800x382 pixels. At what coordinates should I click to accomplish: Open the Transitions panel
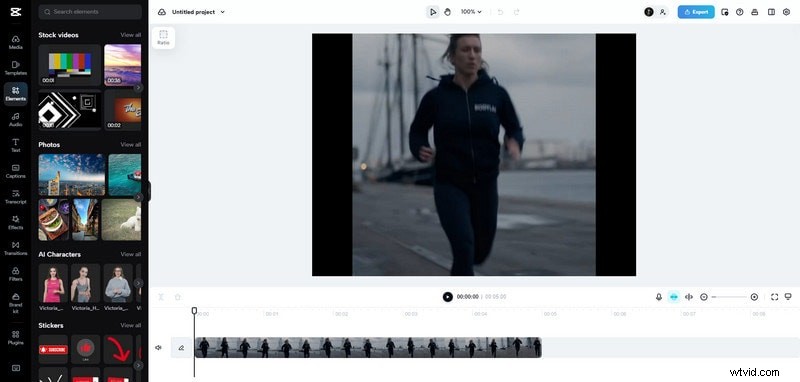click(x=15, y=248)
